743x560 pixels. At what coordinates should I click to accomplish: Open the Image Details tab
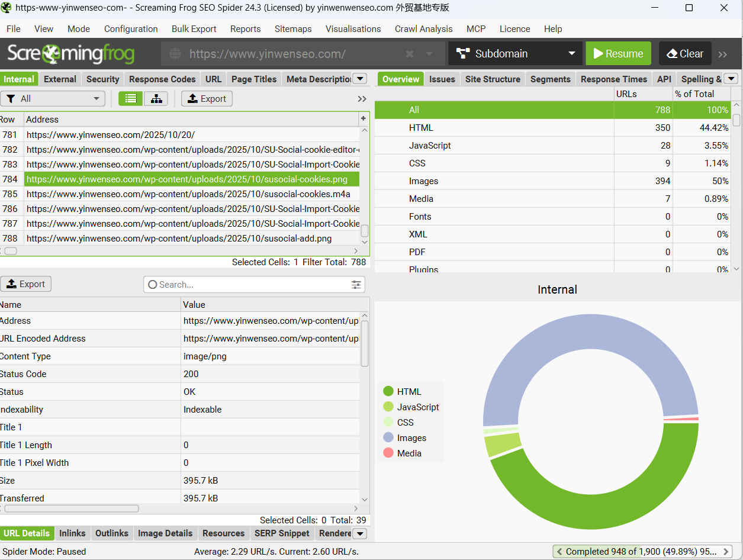point(165,533)
